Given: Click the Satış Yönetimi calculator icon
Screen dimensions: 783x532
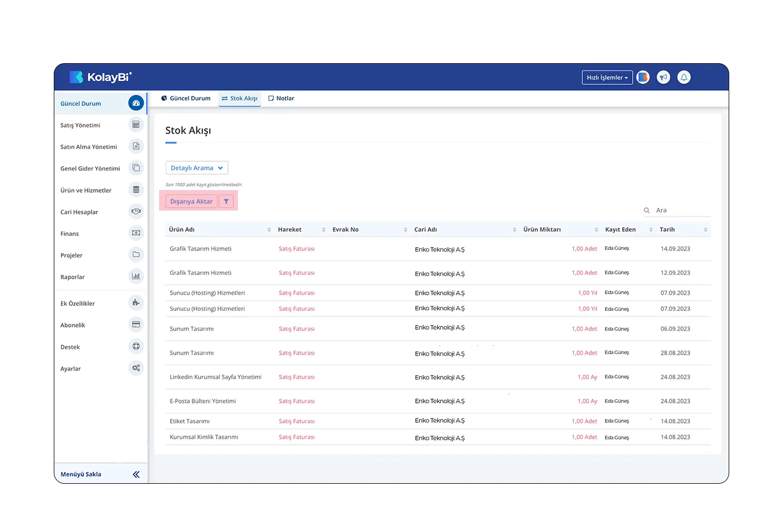Looking at the screenshot, I should coord(136,125).
